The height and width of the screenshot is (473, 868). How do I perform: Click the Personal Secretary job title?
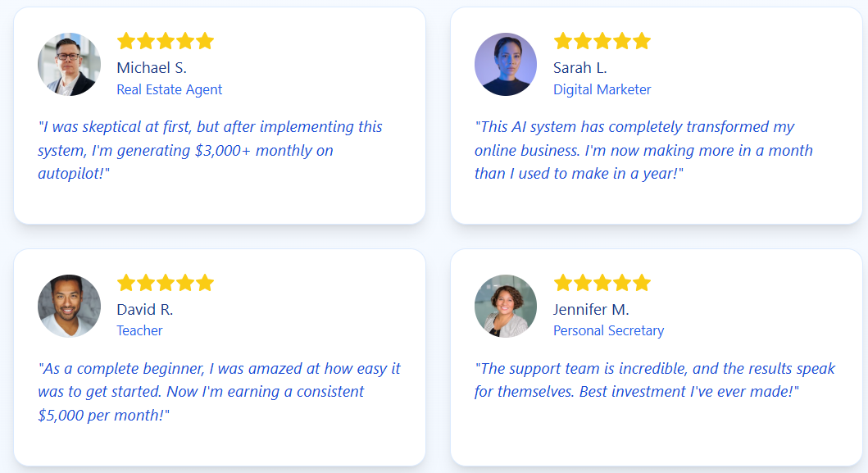[x=608, y=330]
